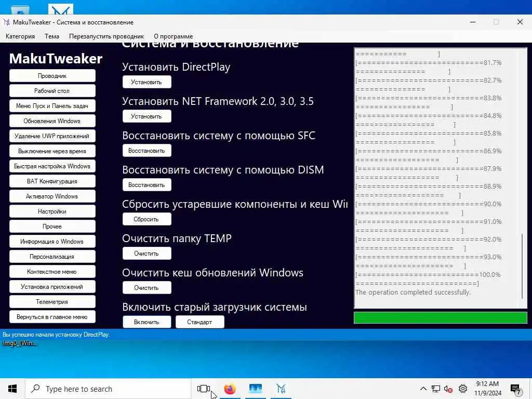
Task: Open network status tray icon
Action: (436, 389)
